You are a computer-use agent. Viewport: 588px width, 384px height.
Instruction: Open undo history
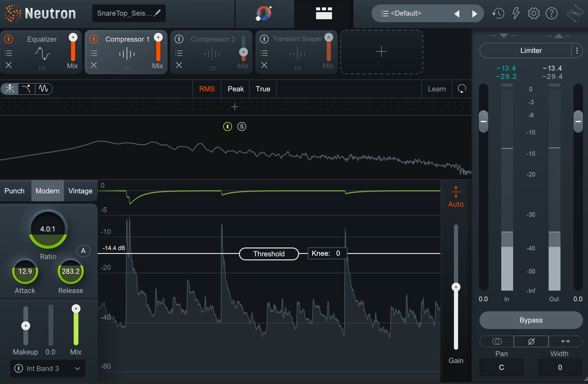click(498, 13)
